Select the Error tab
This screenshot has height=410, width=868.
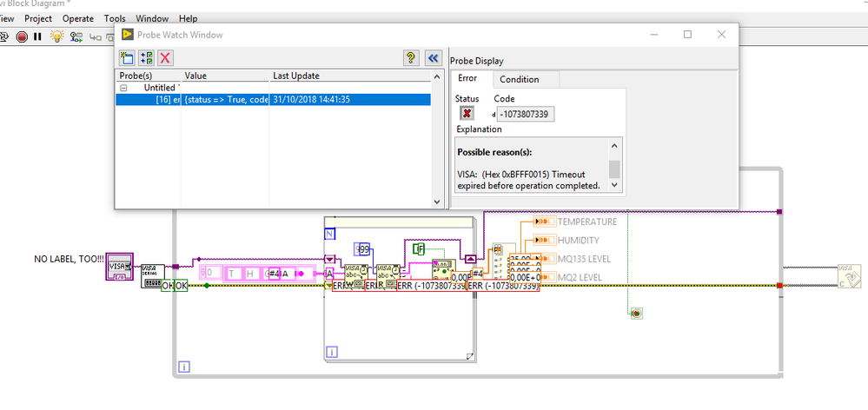pos(467,79)
